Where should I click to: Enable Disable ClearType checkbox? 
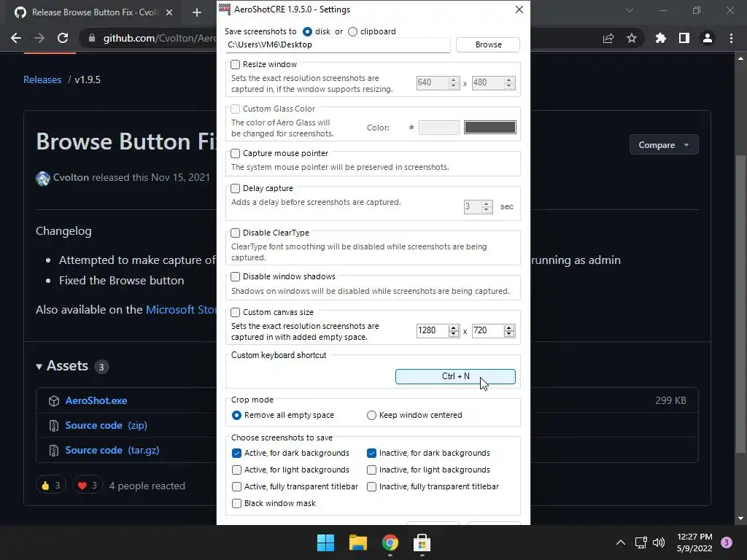pyautogui.click(x=236, y=233)
